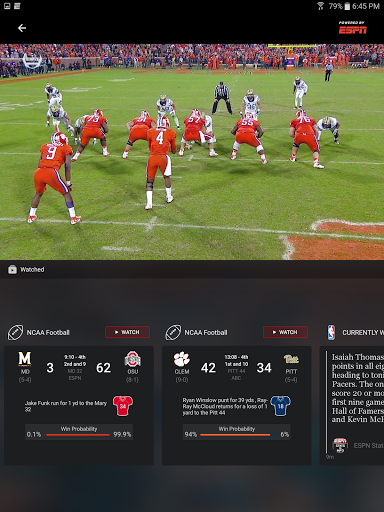Screen dimensions: 384x512
Task: Tap the Maryland team logo
Action: [25, 359]
